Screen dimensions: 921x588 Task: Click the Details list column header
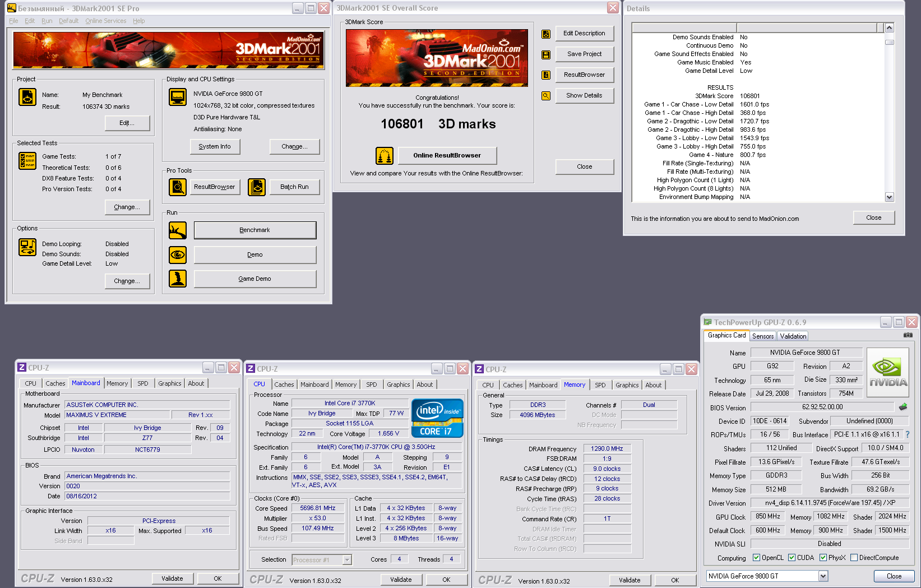click(x=758, y=27)
